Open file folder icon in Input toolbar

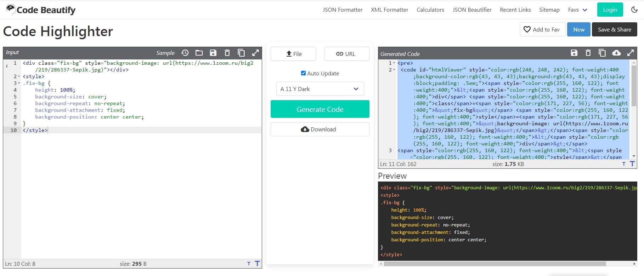point(199,53)
